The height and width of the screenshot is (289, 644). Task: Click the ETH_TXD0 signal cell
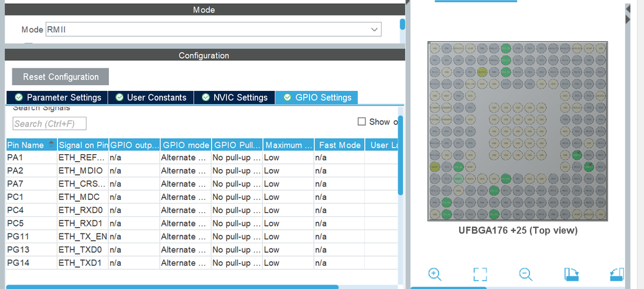tap(83, 250)
